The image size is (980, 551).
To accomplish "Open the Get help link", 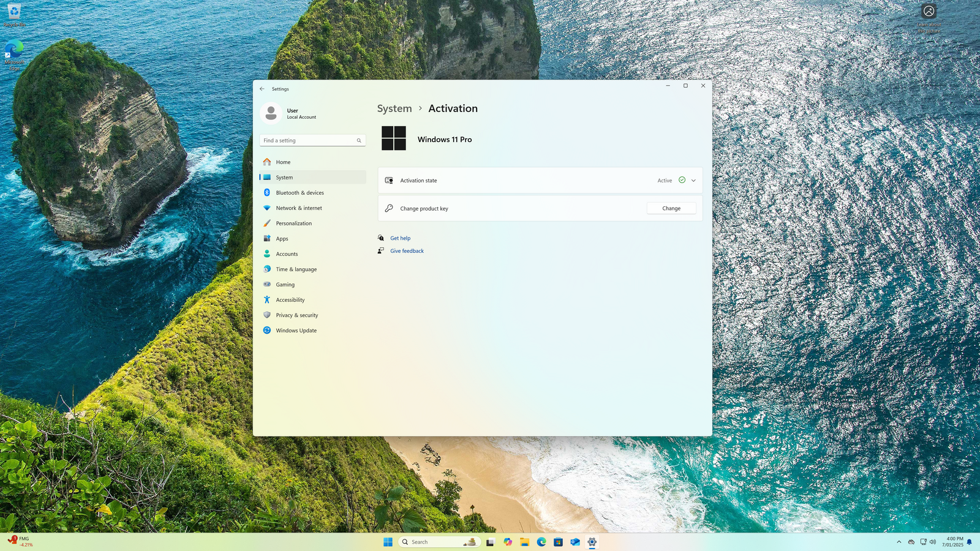I will tap(401, 238).
